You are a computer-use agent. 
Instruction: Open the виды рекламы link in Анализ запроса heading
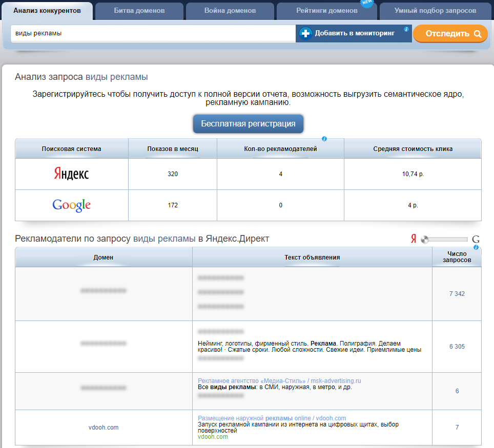(116, 77)
